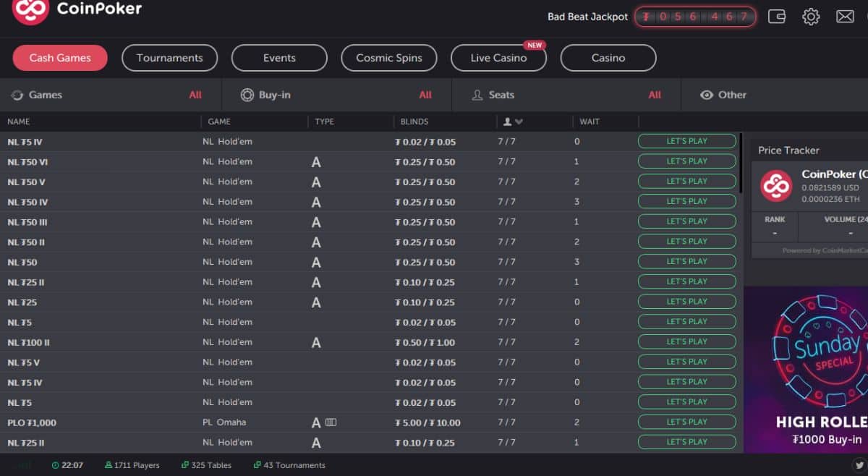Sort table by TYPE column header
This screenshot has height=476, width=868.
(x=325, y=122)
